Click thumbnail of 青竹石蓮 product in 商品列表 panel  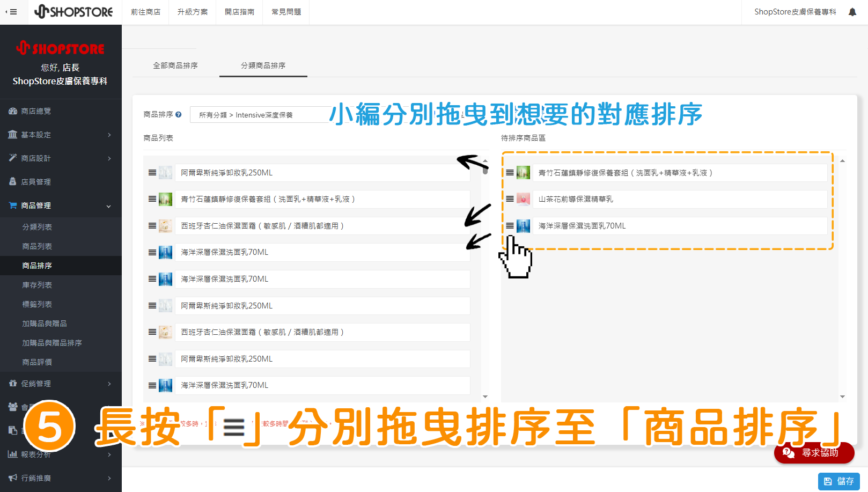[166, 199]
